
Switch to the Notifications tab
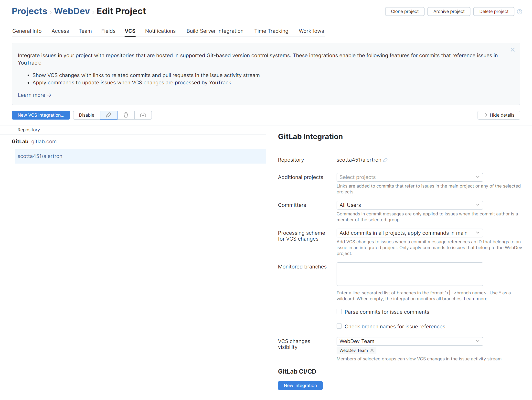(160, 31)
